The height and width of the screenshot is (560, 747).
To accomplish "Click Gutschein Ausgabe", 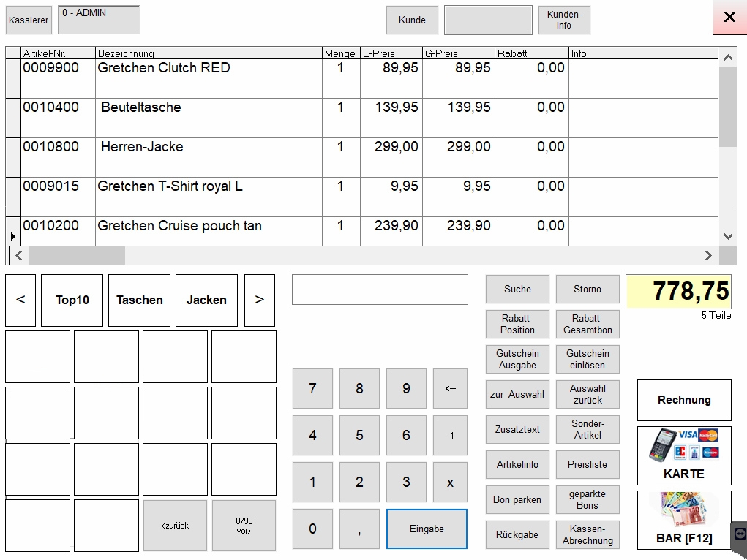I will 517,359.
